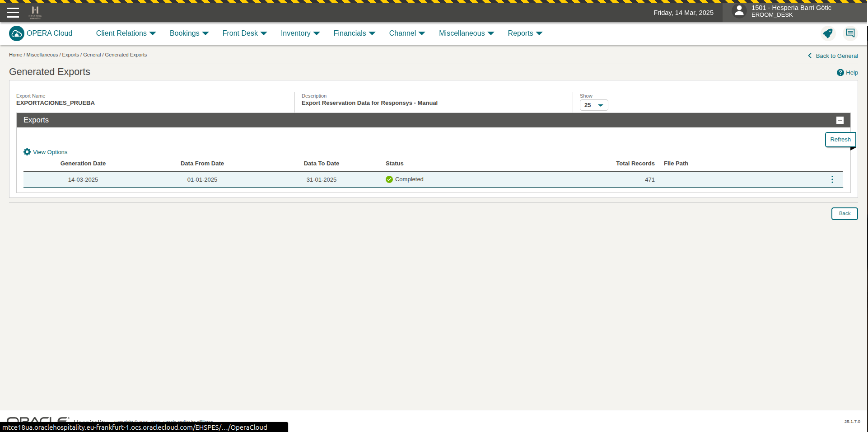Expand the Bookings menu
Image resolution: width=868 pixels, height=432 pixels.
click(x=189, y=33)
